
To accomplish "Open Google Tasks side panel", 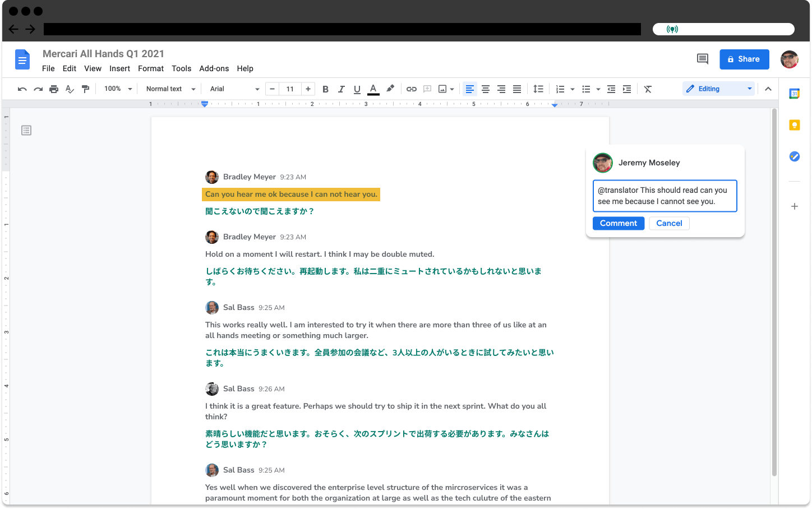I will click(x=794, y=156).
